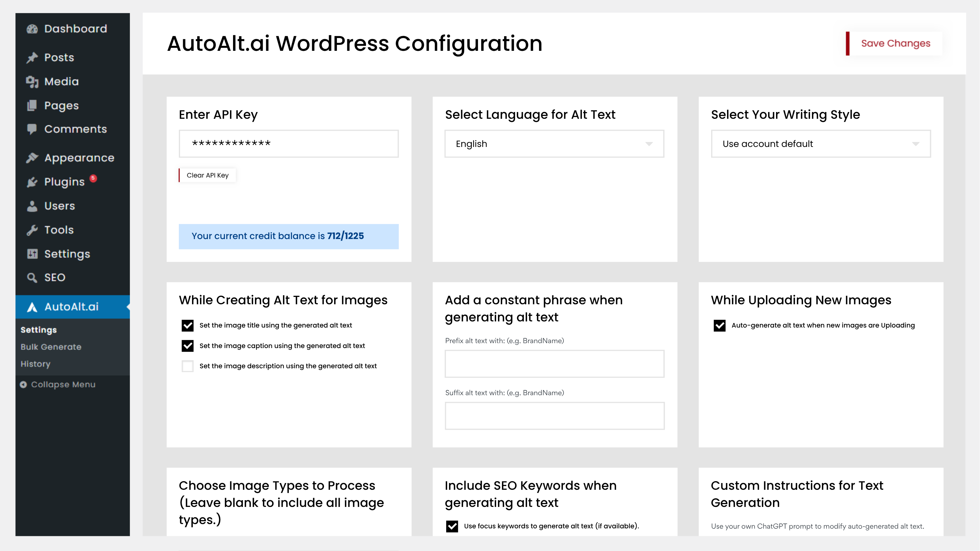Uncheck set image title using alt text
The image size is (980, 551).
click(187, 325)
